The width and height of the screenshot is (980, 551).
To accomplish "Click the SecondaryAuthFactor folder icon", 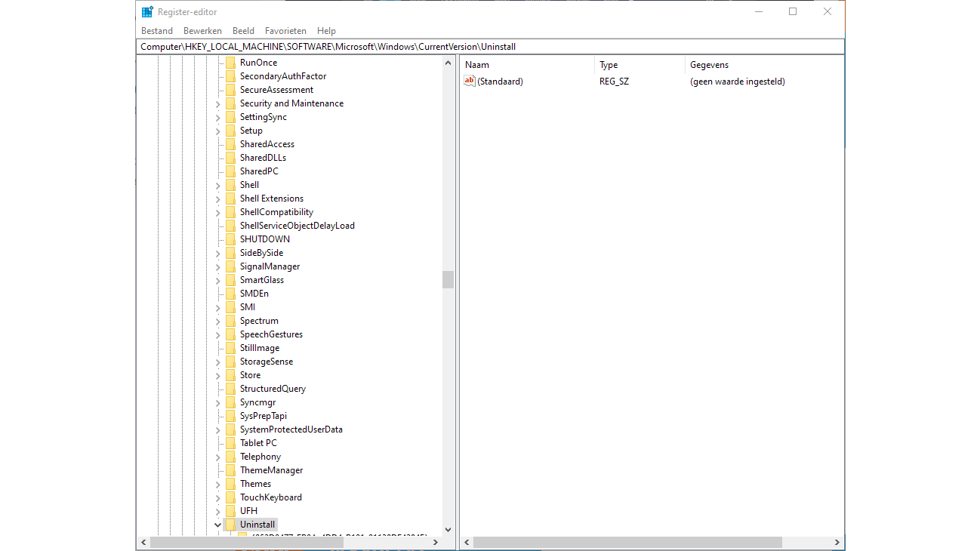I will tap(231, 76).
